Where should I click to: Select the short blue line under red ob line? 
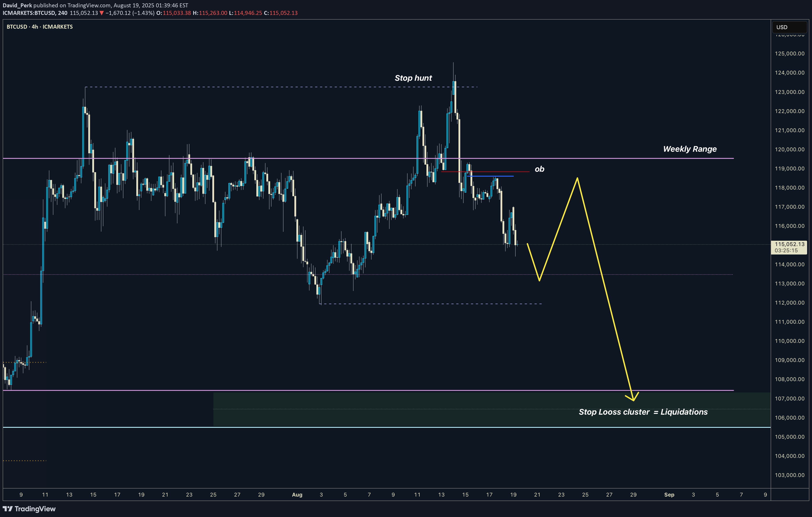click(x=490, y=176)
